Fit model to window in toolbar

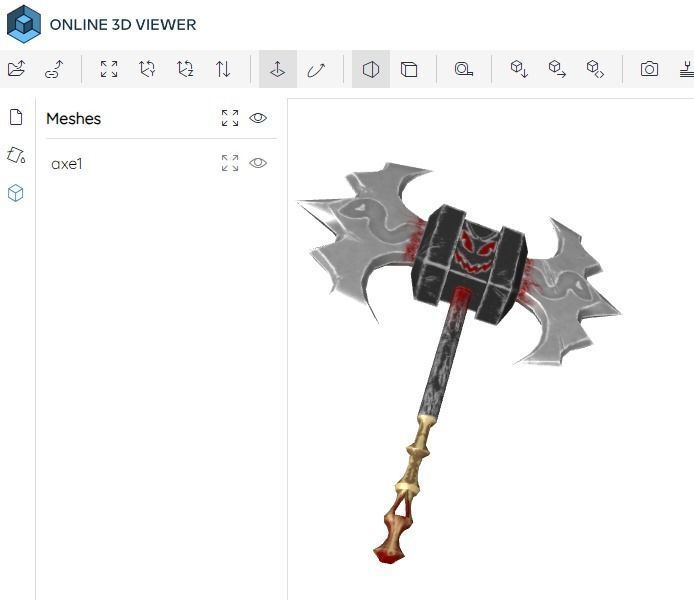(109, 69)
